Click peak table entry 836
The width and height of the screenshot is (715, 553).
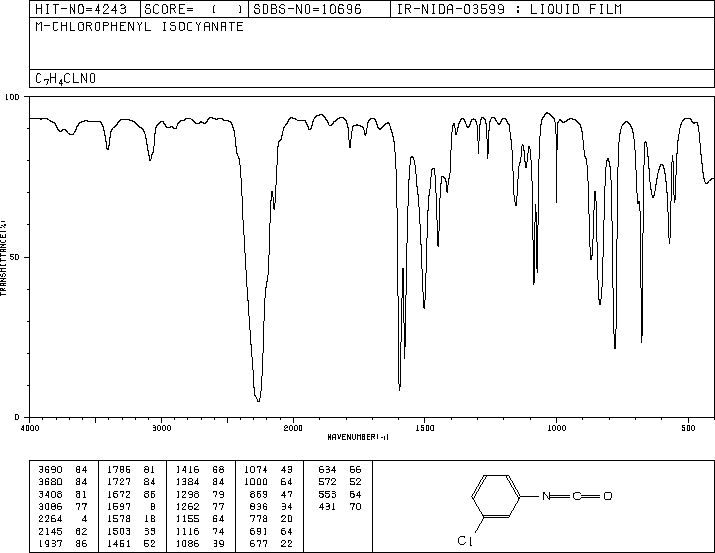tap(259, 506)
